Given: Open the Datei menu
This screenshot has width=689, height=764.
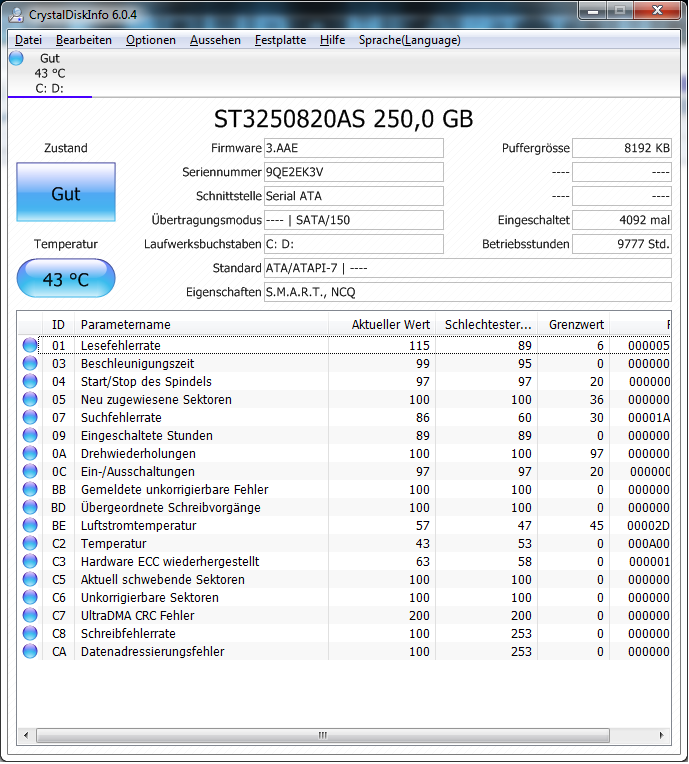Looking at the screenshot, I should click(28, 40).
